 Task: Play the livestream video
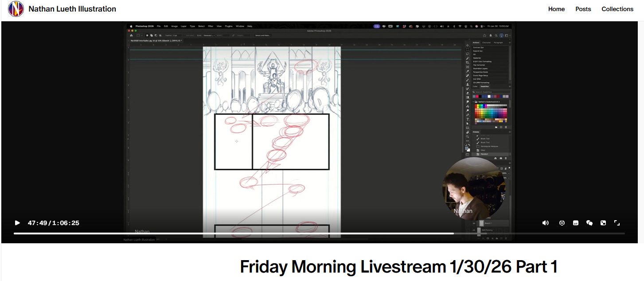pos(17,223)
